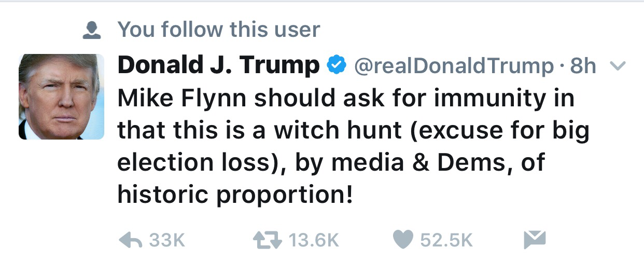Screen dimensions: 644x262
Task: Like the tweet with the heart icon
Action: [403, 239]
